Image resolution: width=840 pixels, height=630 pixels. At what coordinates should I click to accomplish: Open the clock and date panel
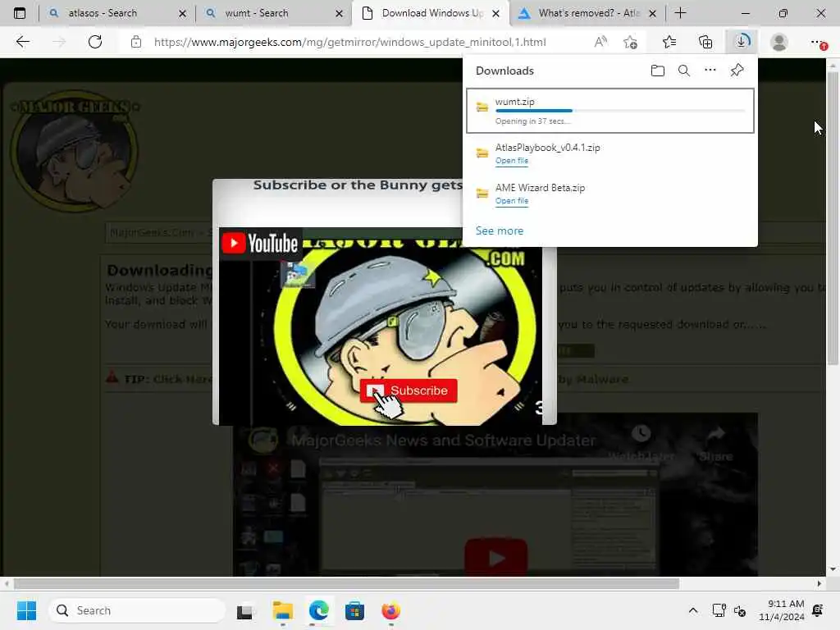[782, 610]
